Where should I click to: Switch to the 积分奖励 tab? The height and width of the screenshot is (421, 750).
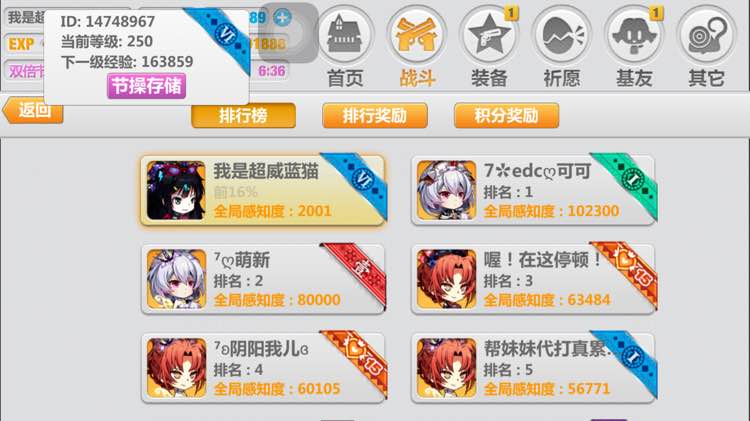[x=506, y=115]
